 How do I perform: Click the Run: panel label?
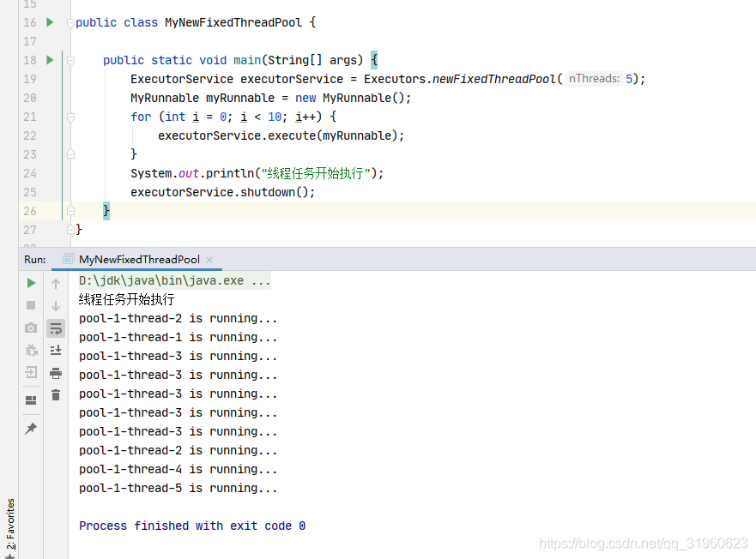tap(34, 259)
